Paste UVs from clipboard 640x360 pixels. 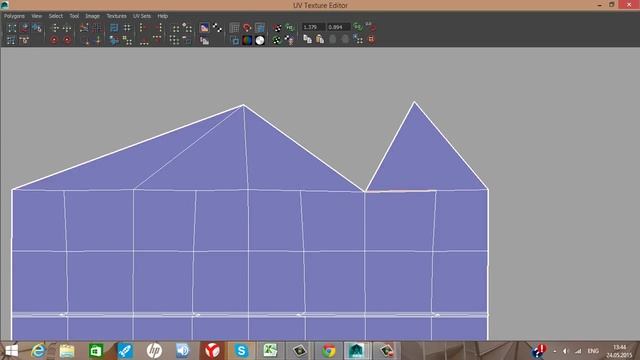click(x=320, y=39)
